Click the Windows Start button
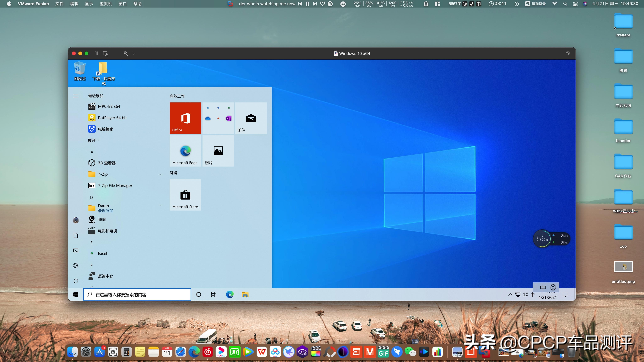Screen dimensions: 644x362 point(75,295)
